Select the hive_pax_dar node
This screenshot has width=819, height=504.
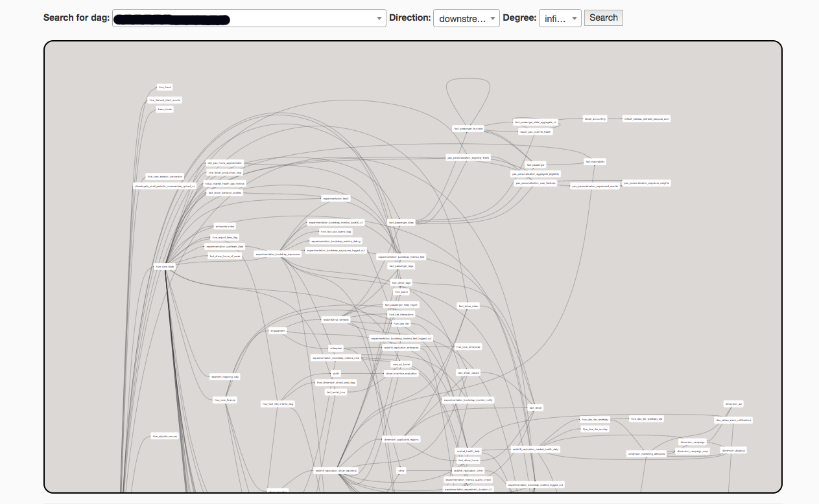[x=401, y=323]
